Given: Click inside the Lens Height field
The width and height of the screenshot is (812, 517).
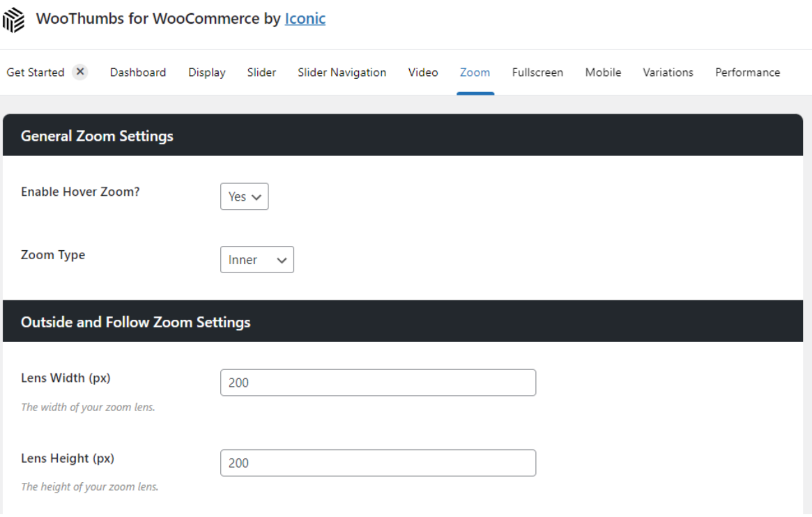Looking at the screenshot, I should point(378,463).
